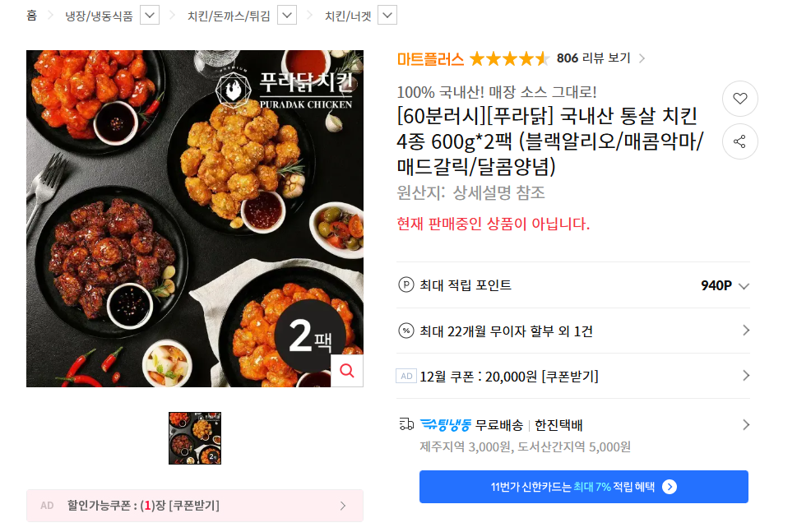Expand the free shipping info row
This screenshot has height=532, width=797.
pos(572,435)
